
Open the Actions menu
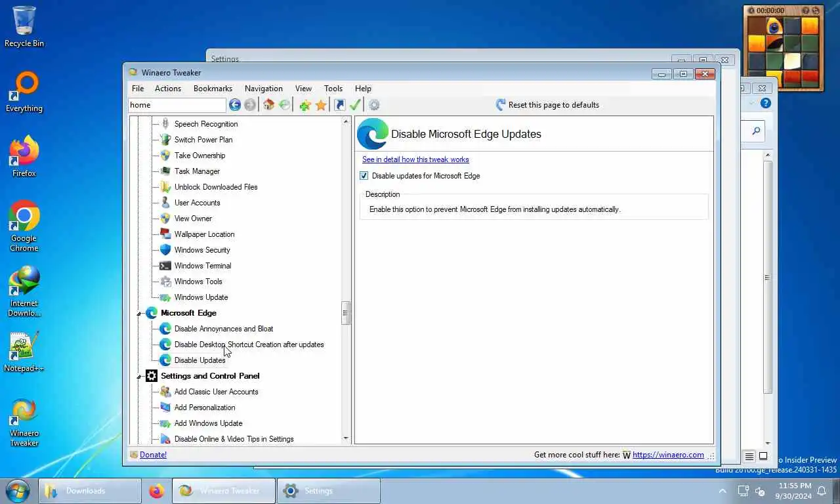168,89
